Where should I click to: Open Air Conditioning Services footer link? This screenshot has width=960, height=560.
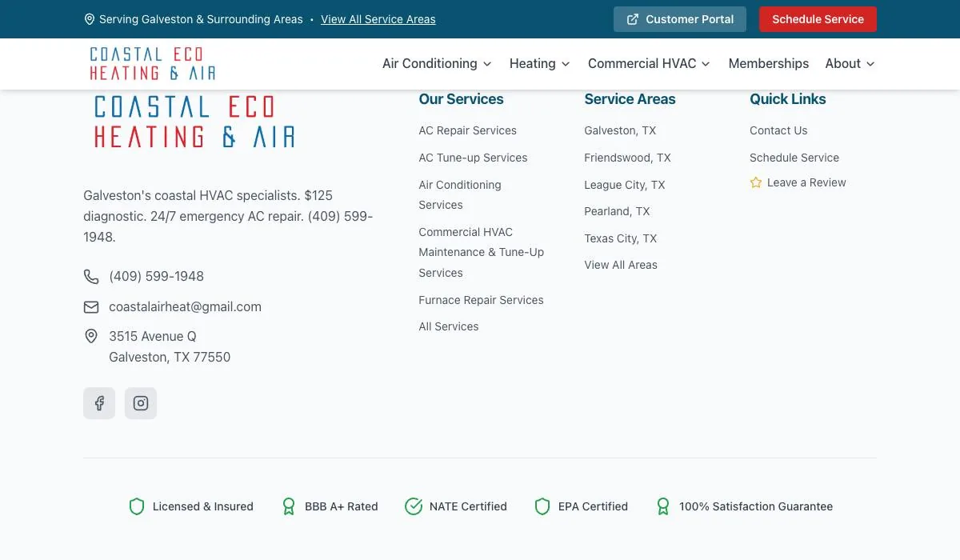pyautogui.click(x=460, y=194)
